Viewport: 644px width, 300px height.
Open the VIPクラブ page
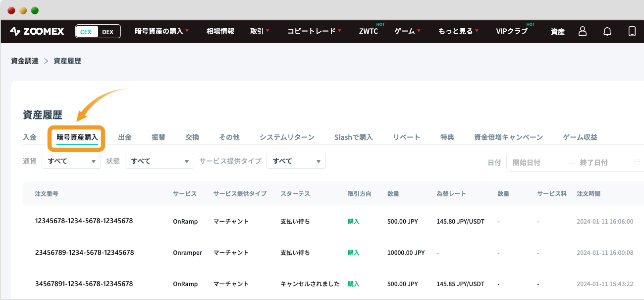coord(512,31)
